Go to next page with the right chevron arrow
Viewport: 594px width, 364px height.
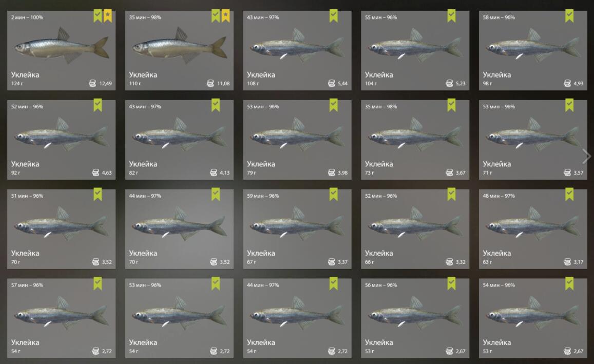[586, 156]
